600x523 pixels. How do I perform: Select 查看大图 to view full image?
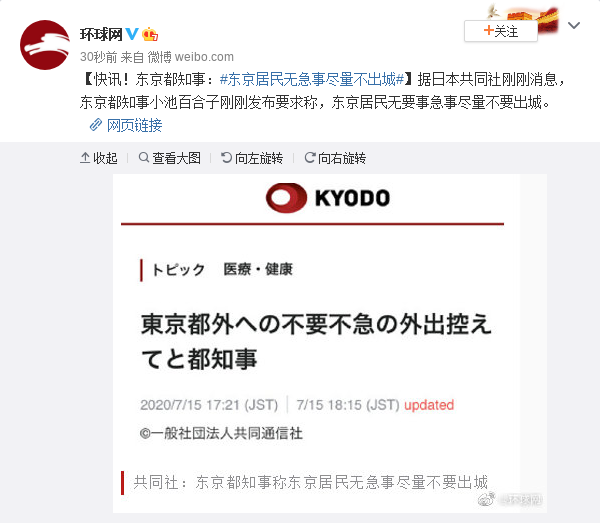pos(176,158)
